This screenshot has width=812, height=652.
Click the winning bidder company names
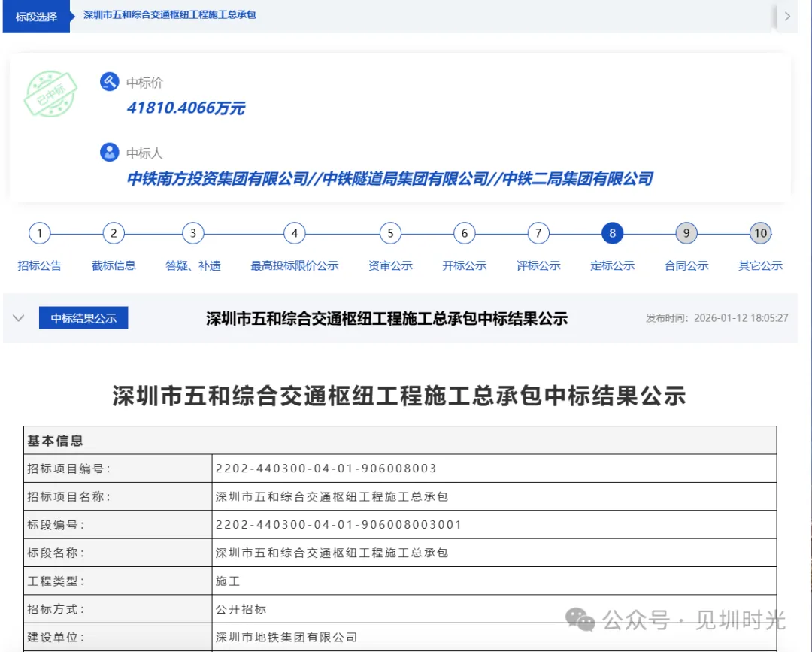(390, 179)
